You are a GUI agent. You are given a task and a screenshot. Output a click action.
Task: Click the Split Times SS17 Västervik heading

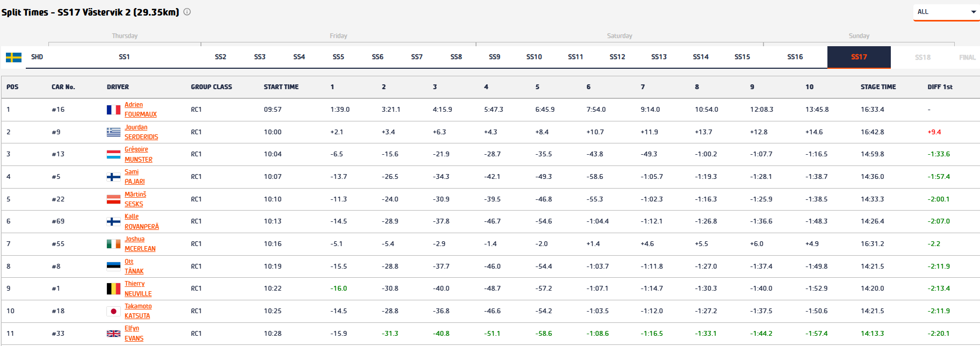click(x=90, y=12)
